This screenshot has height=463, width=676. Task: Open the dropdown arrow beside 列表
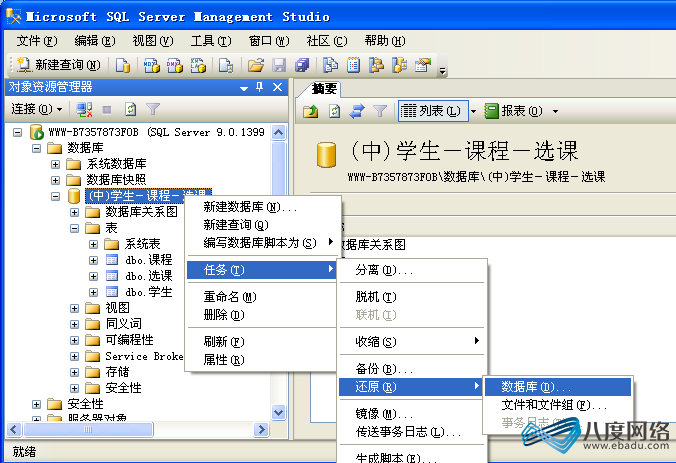(473, 112)
